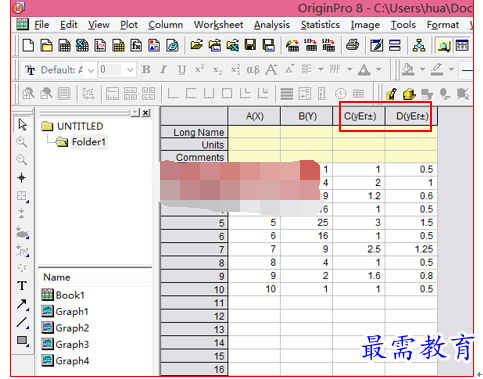Click the Save Template icon
This screenshot has width=483, height=379.
click(269, 45)
